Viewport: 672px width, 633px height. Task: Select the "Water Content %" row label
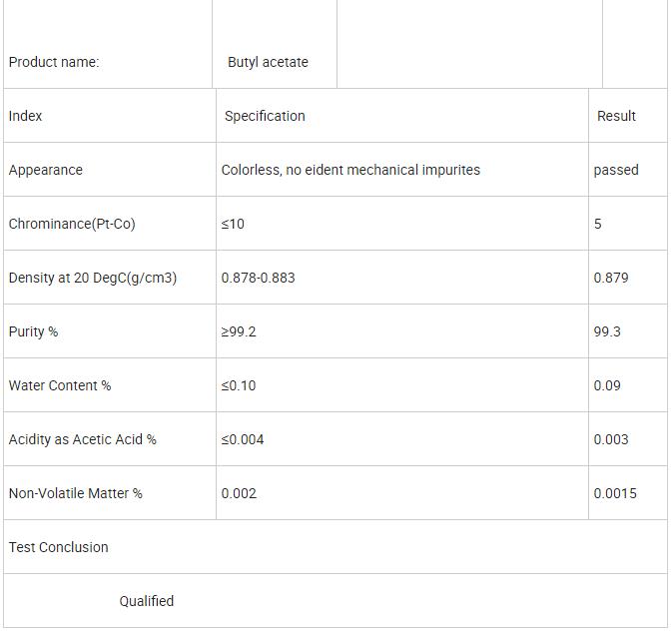tap(60, 385)
